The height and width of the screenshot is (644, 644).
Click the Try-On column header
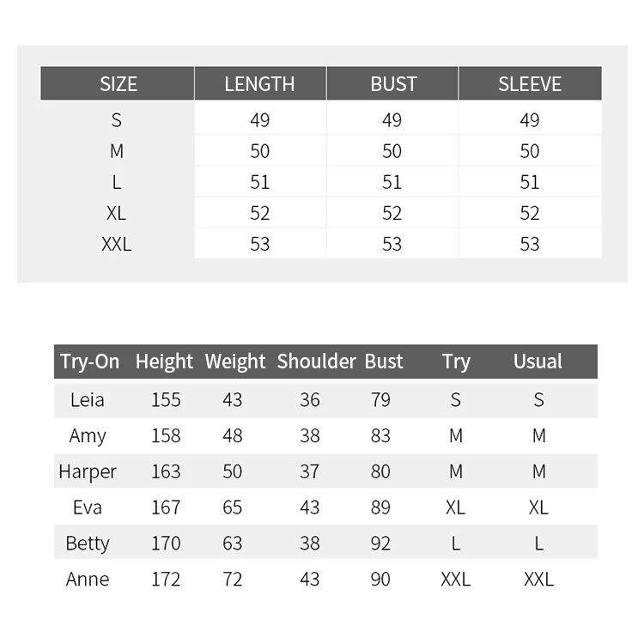pos(89,361)
